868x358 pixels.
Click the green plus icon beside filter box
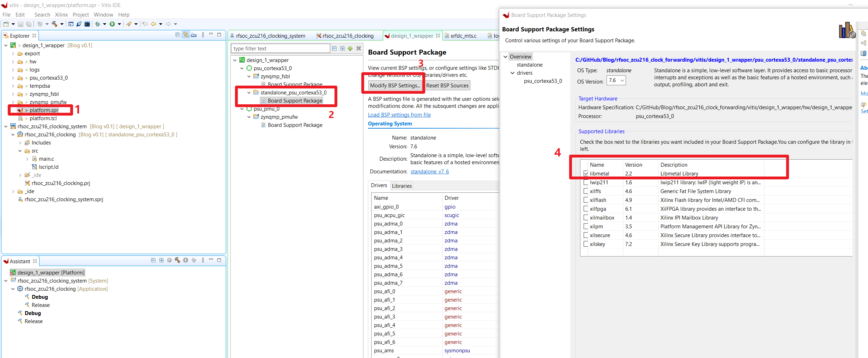tap(350, 49)
